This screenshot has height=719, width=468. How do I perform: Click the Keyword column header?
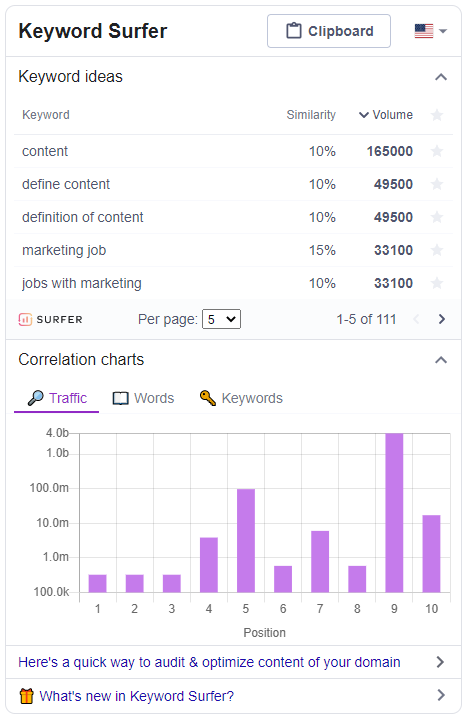(x=46, y=115)
